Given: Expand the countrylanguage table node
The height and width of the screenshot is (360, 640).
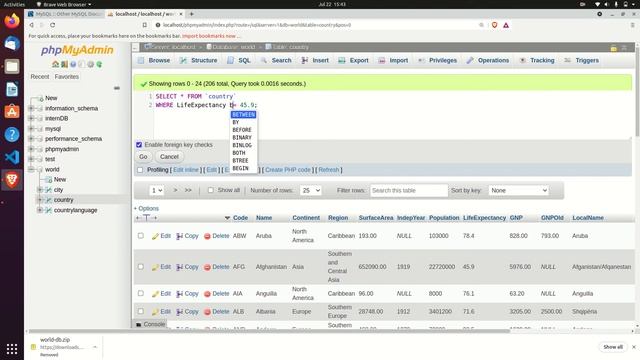Looking at the screenshot, I should (x=40, y=210).
